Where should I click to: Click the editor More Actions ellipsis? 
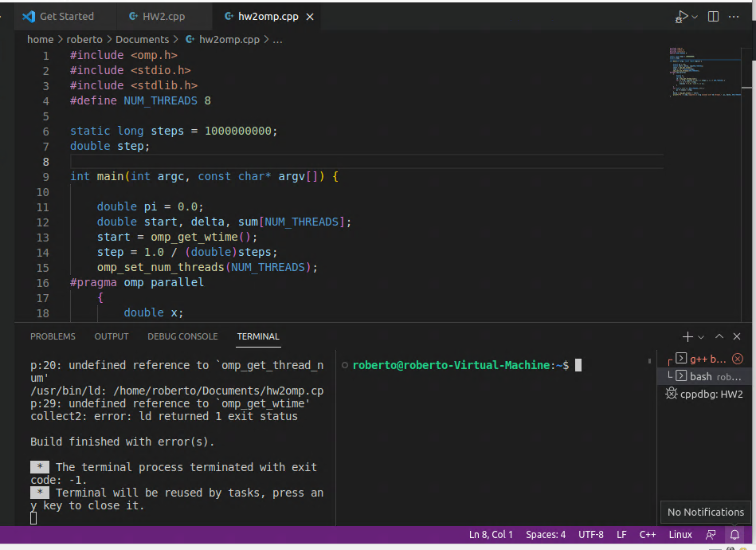tap(734, 16)
